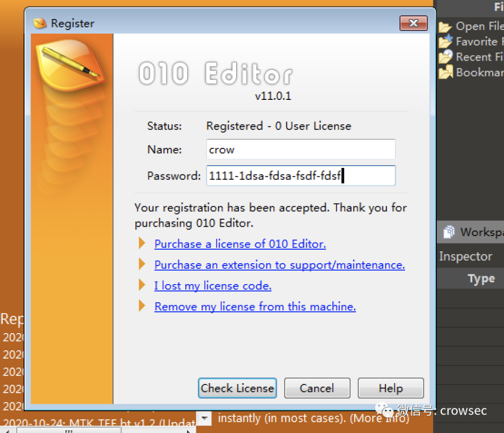Focus the Name input field containing crow

point(301,149)
